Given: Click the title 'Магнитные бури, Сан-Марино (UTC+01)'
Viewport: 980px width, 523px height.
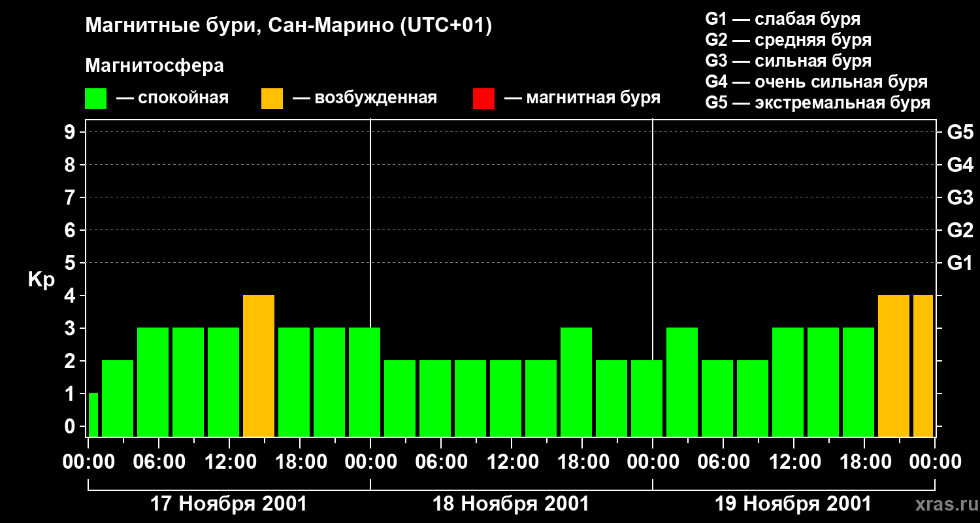Looking at the screenshot, I should [288, 26].
